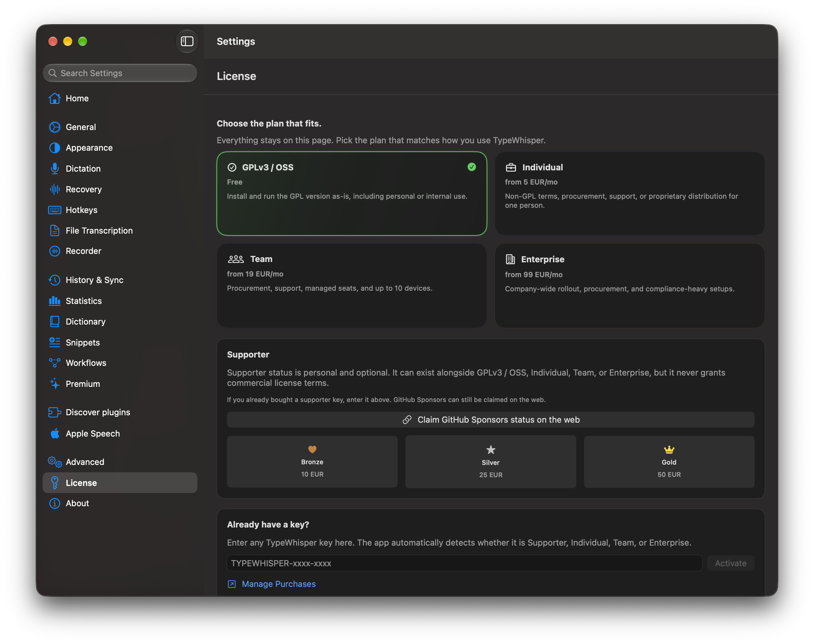Click the Advanced gears icon
The width and height of the screenshot is (814, 644).
pyautogui.click(x=55, y=462)
